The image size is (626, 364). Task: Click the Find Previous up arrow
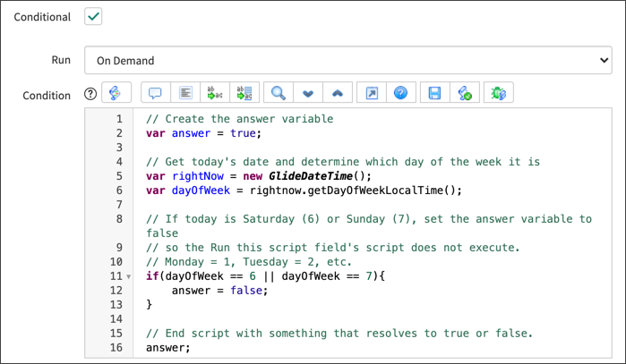pyautogui.click(x=337, y=93)
